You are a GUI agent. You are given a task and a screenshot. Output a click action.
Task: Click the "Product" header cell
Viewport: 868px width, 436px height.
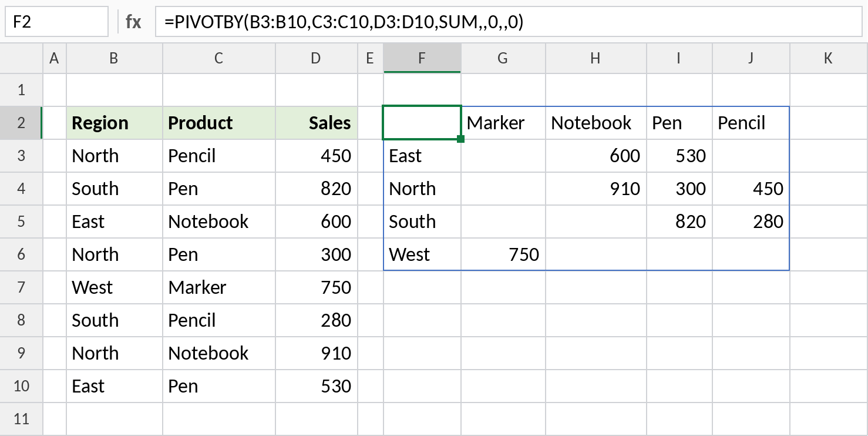coord(219,123)
